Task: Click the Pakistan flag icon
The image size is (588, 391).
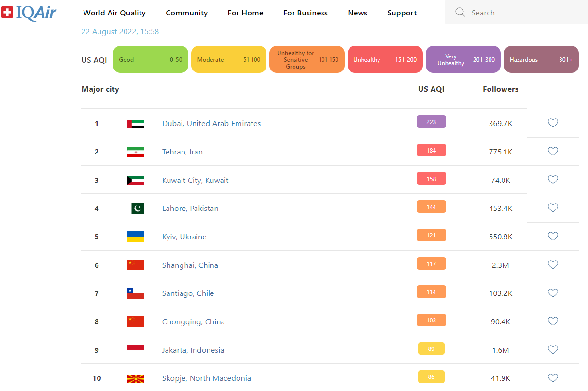Action: 138,209
